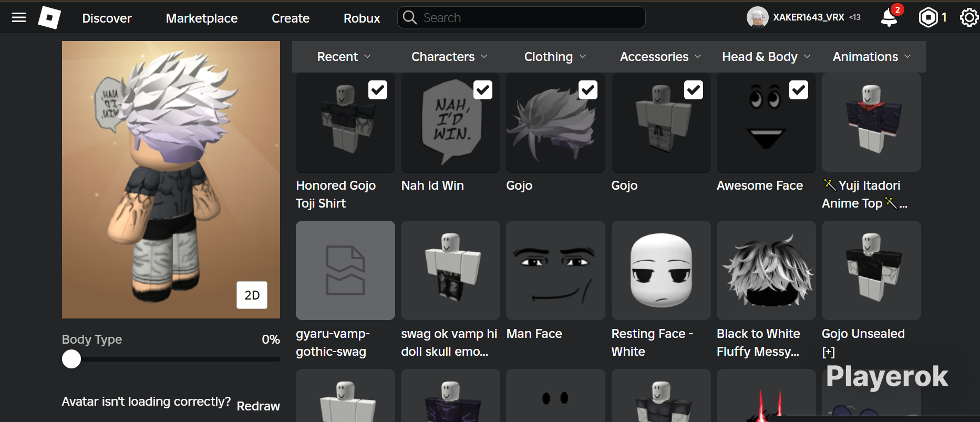This screenshot has height=422, width=980.
Task: Uncheck the Nah Id Win checkbox
Action: coord(483,90)
